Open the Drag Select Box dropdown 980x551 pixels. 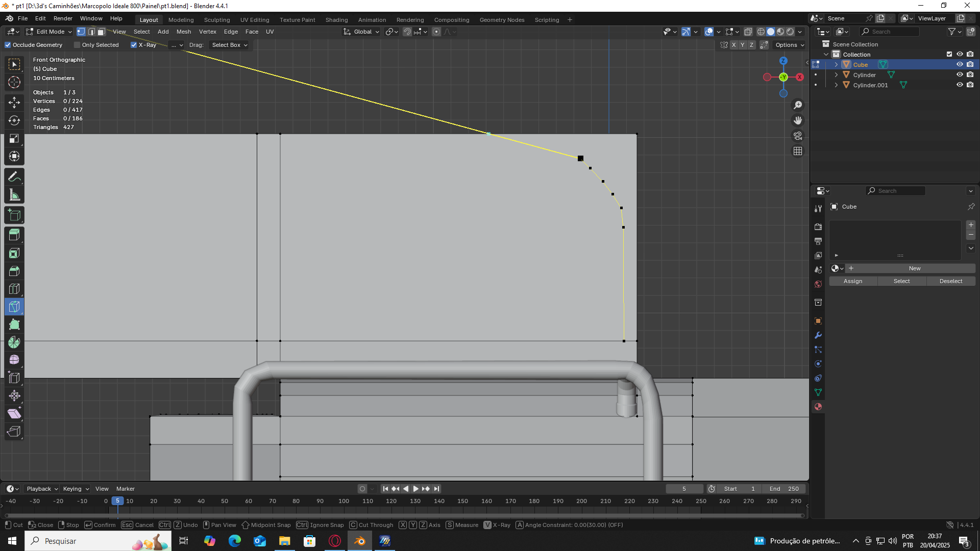(x=230, y=45)
